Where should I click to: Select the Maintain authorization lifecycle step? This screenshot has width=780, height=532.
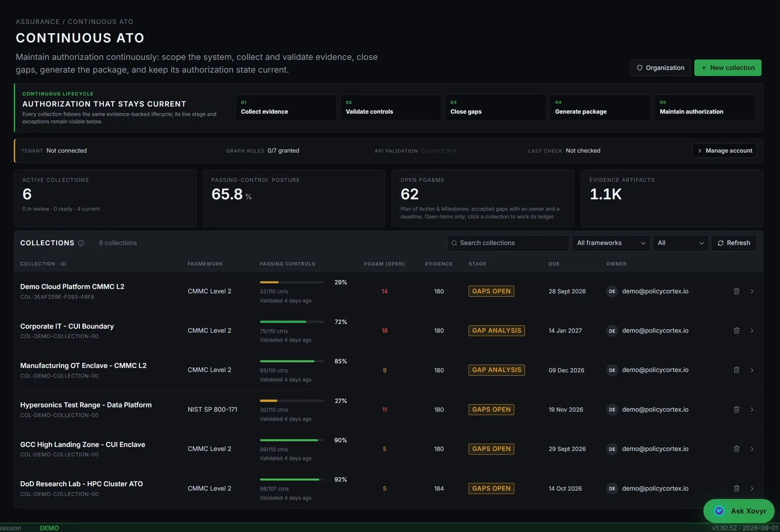coord(705,107)
